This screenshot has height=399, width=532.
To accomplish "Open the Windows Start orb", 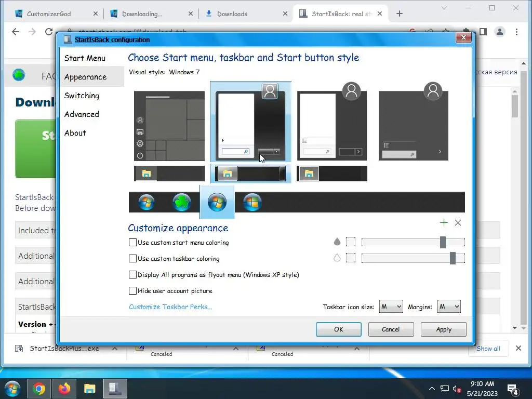I will click(x=12, y=389).
